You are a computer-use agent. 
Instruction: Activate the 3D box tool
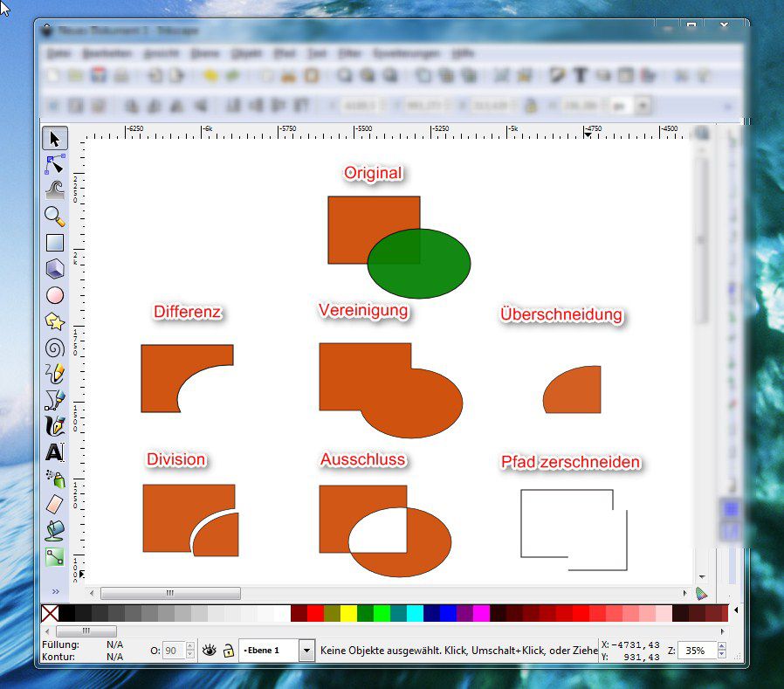coord(54,269)
